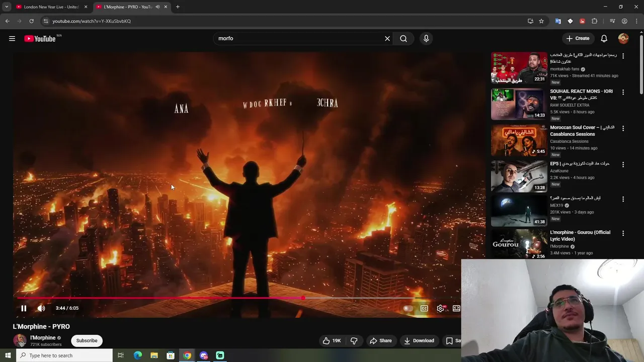
Task: Go back with the browser back arrow
Action: pyautogui.click(x=7, y=21)
